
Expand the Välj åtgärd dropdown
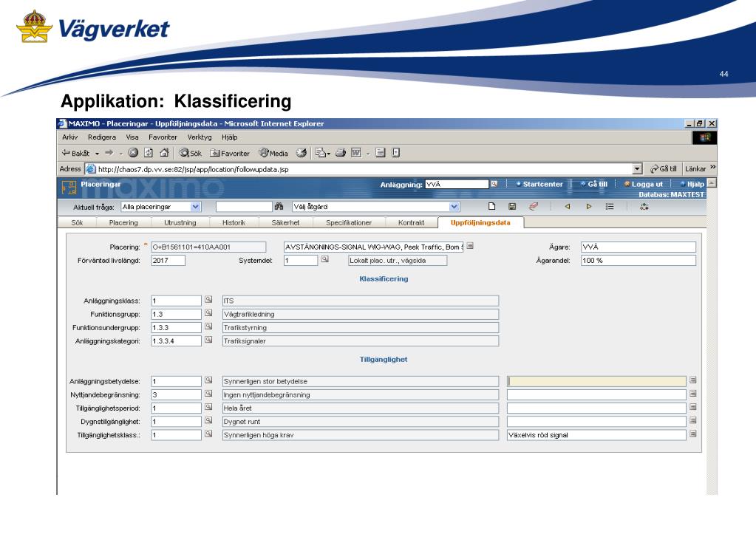(454, 208)
